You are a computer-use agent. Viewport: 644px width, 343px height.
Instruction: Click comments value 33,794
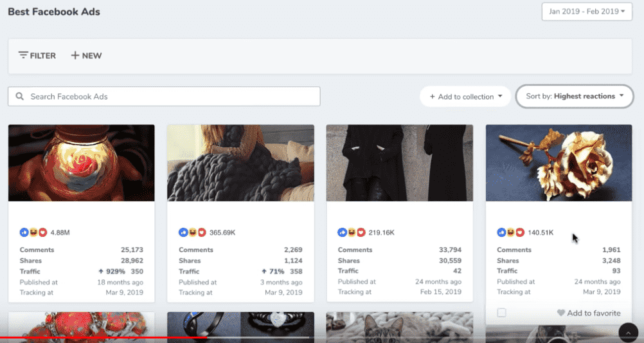coord(450,250)
